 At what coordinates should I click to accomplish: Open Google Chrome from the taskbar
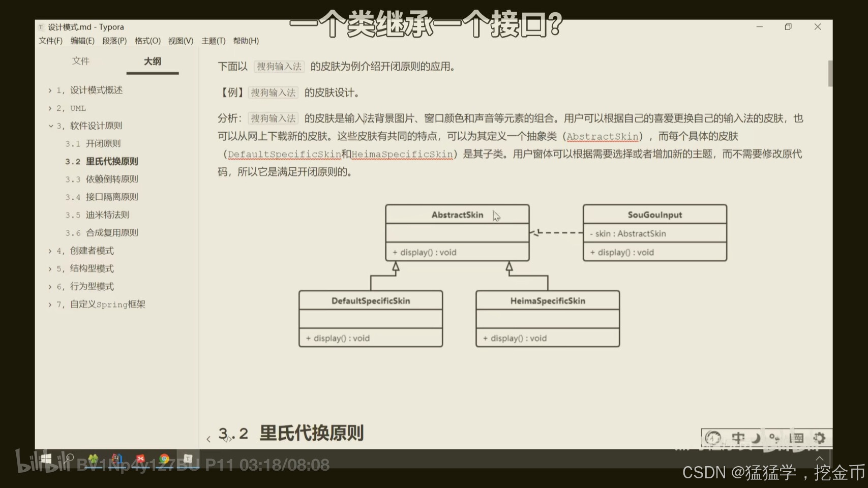click(164, 459)
